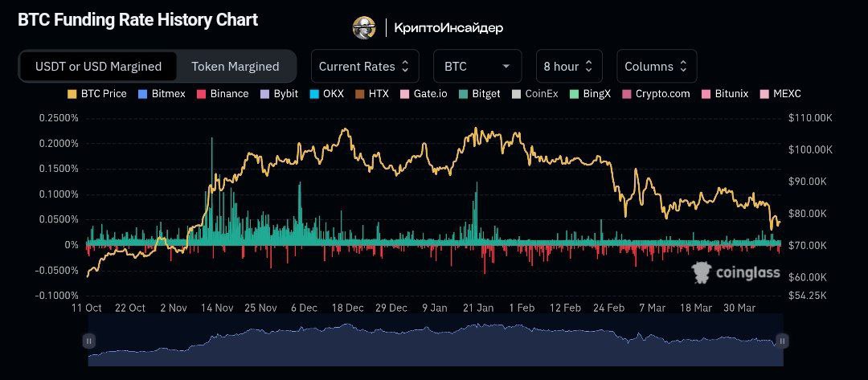
Task: Click the 6 Dec date axis label
Action: [x=304, y=308]
